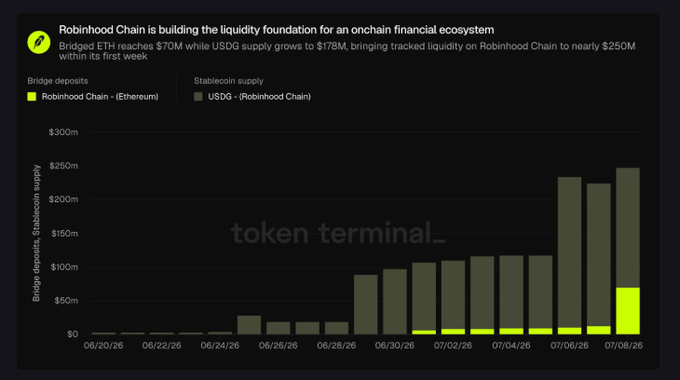
Task: Click the $150m y-axis label
Action: 64,233
